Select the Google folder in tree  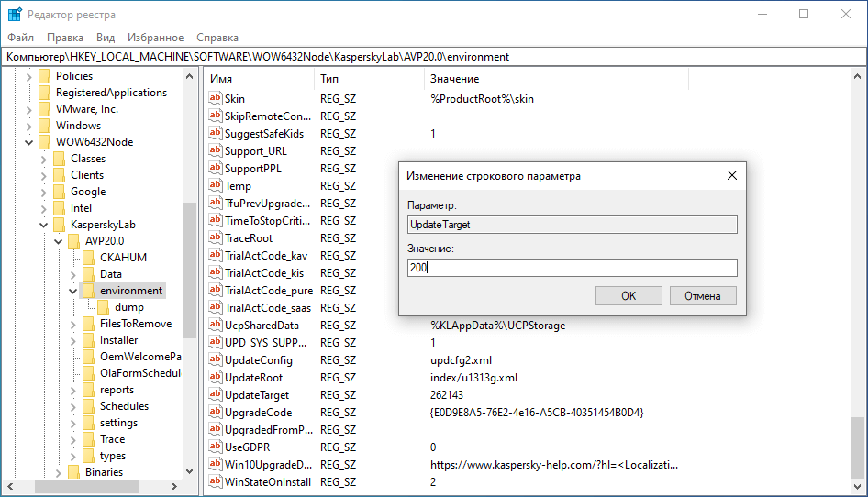[88, 192]
